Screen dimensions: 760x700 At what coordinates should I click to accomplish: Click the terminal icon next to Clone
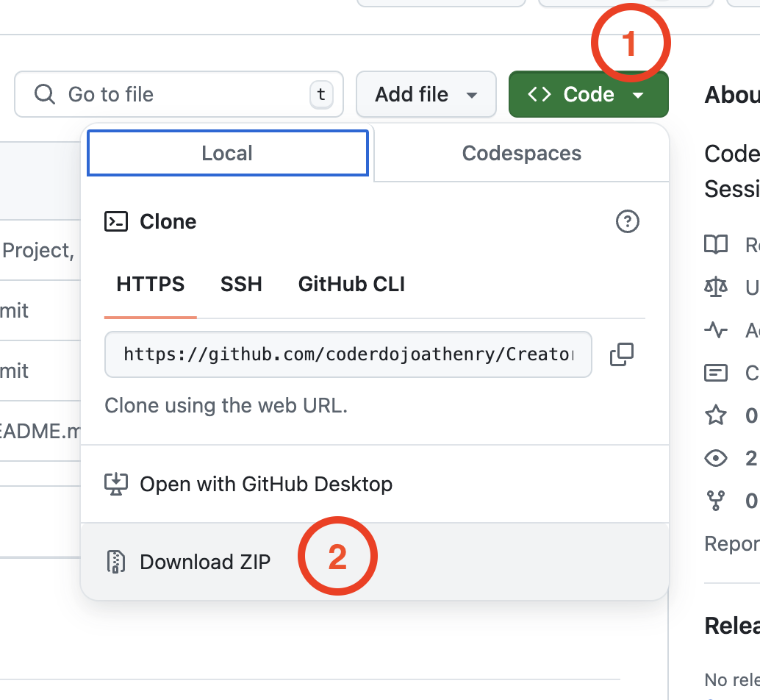(x=116, y=221)
